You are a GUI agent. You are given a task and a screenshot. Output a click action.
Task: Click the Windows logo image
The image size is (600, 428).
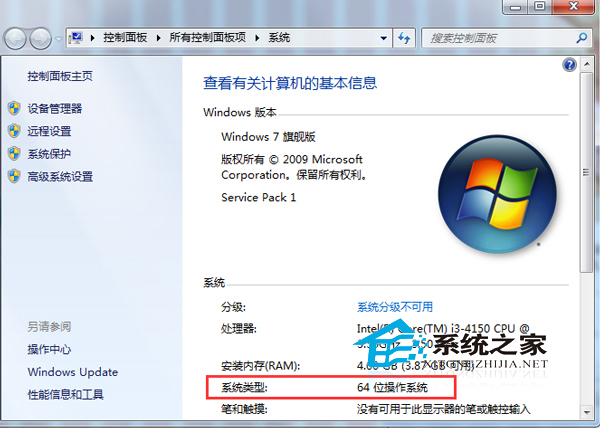pos(497,194)
